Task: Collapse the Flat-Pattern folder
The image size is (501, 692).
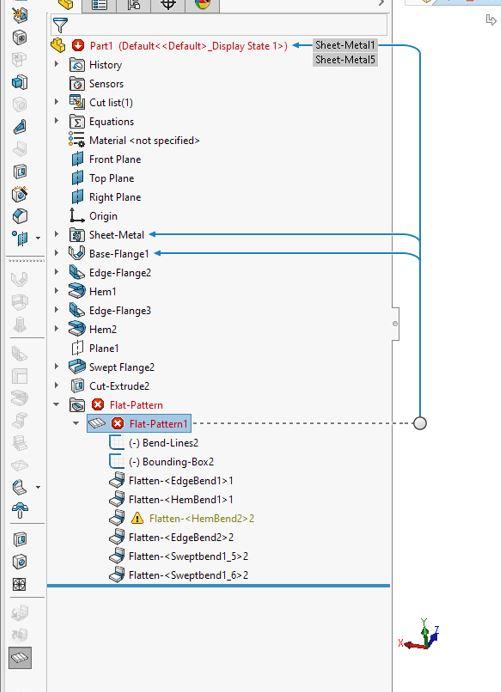Action: (57, 404)
